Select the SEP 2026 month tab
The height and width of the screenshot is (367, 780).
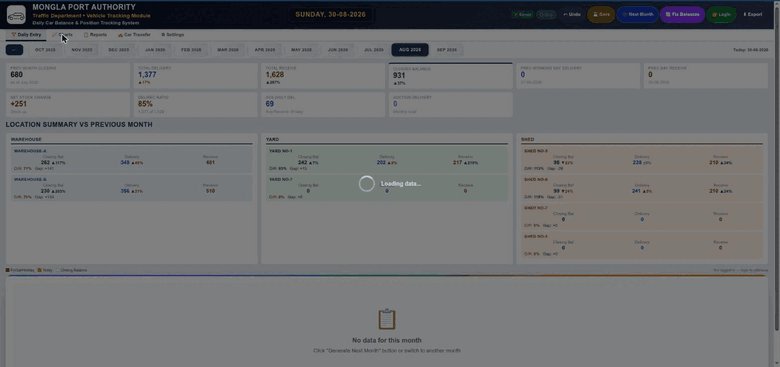447,50
